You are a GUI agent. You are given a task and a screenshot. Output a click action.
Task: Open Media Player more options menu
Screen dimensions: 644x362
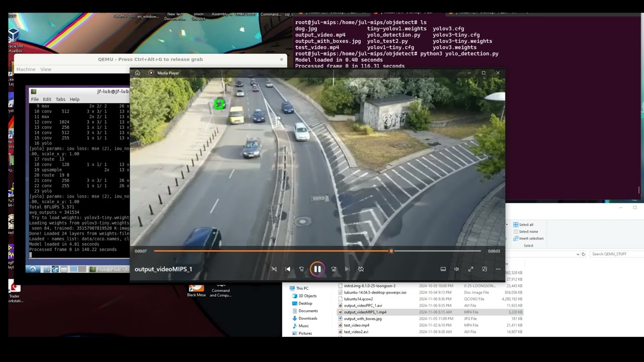coord(498,269)
